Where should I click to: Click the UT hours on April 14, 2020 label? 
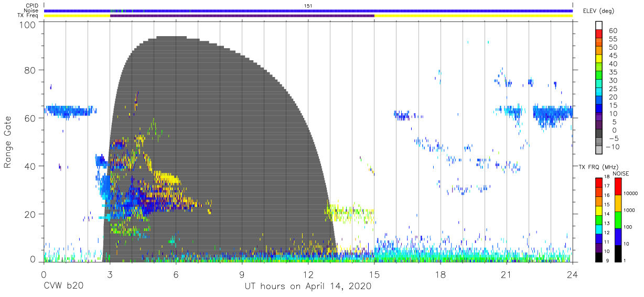pos(308,286)
